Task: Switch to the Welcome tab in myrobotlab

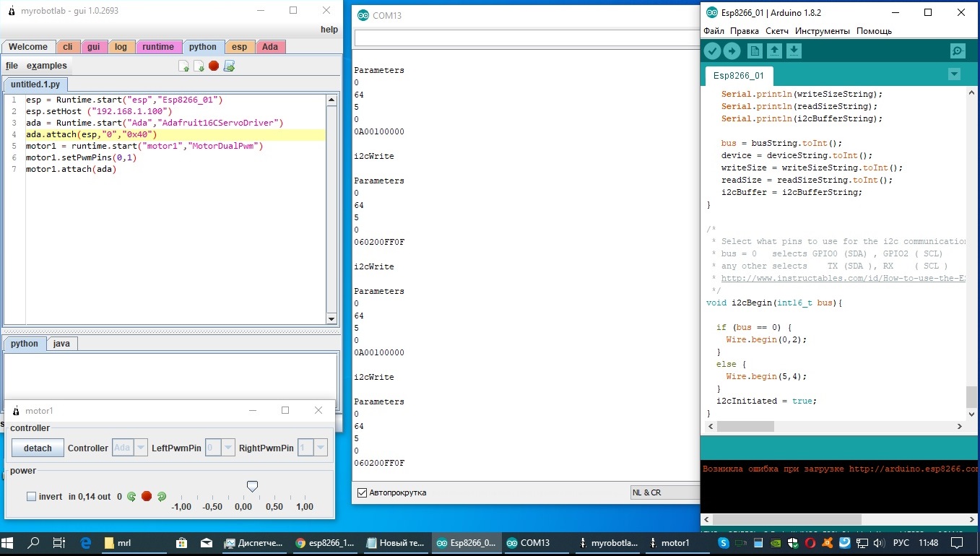Action: coord(28,47)
